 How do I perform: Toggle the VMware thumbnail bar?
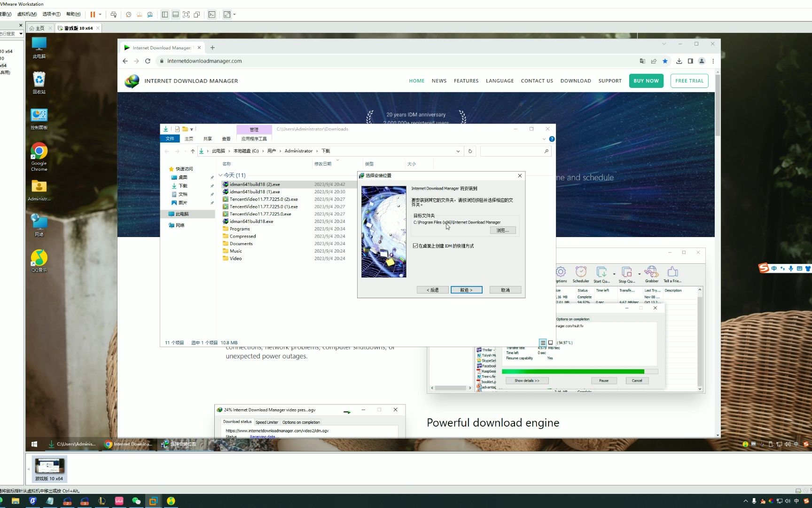(x=175, y=15)
